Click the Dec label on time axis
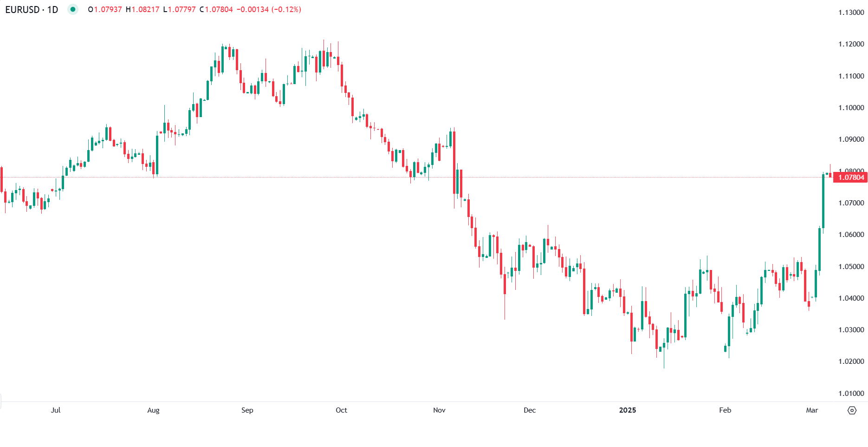 (530, 410)
